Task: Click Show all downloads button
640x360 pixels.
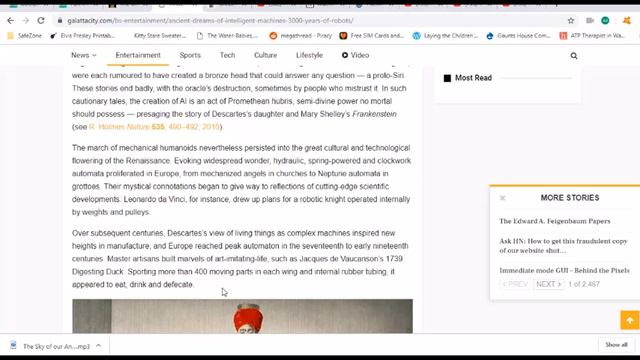Action: (616, 345)
